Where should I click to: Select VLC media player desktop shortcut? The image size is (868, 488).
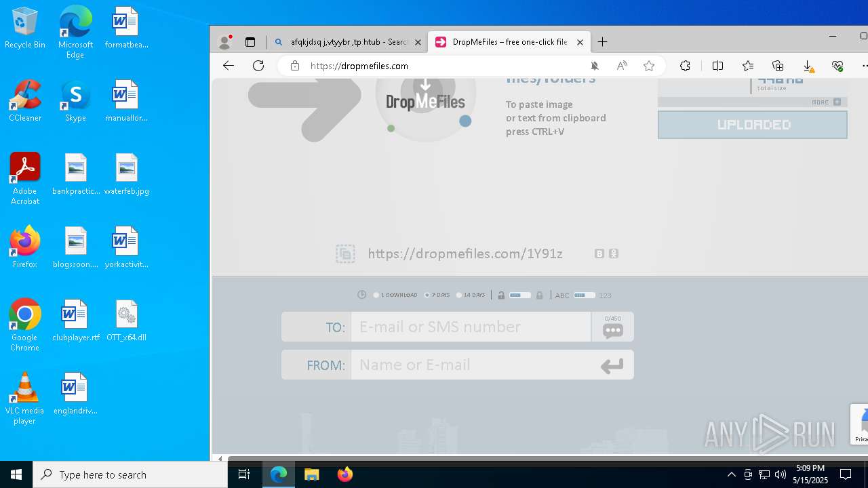24,399
